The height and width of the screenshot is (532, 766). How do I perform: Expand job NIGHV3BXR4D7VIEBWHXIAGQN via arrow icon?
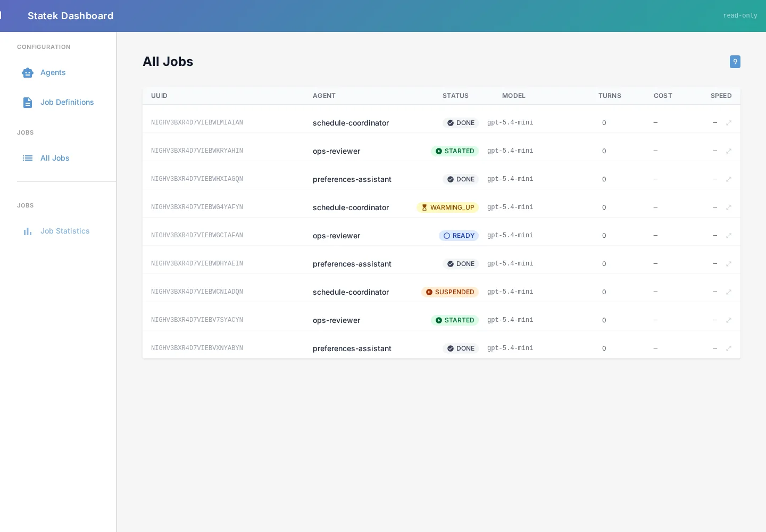[x=729, y=179]
